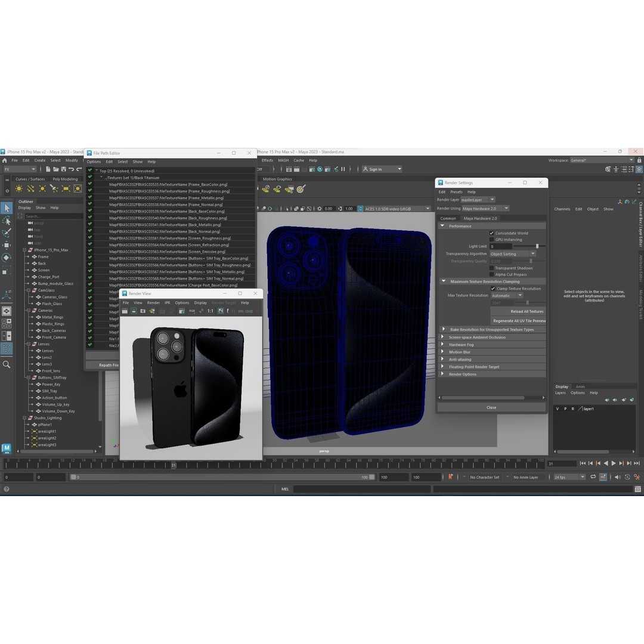Enable Alpha Cut Prepass checkbox
Viewport: 644px width, 644px height.
[491, 274]
